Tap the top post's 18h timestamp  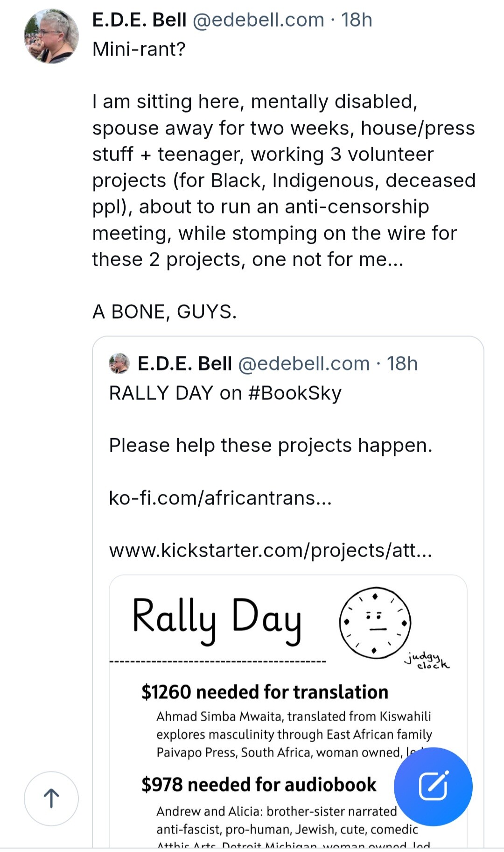pyautogui.click(x=357, y=20)
